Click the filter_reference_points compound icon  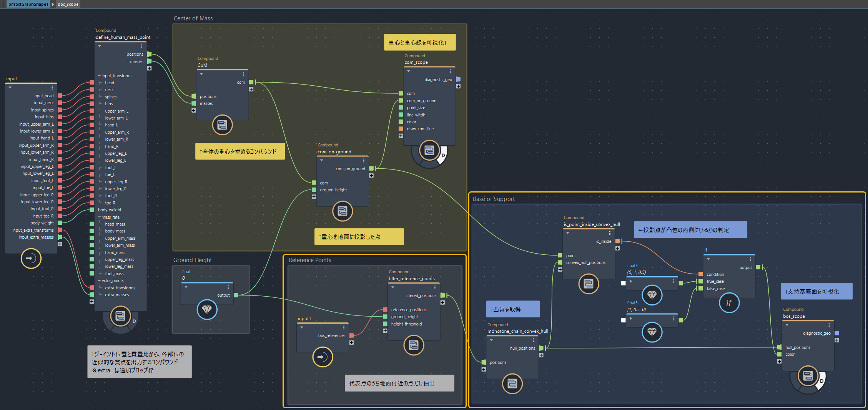click(x=414, y=345)
